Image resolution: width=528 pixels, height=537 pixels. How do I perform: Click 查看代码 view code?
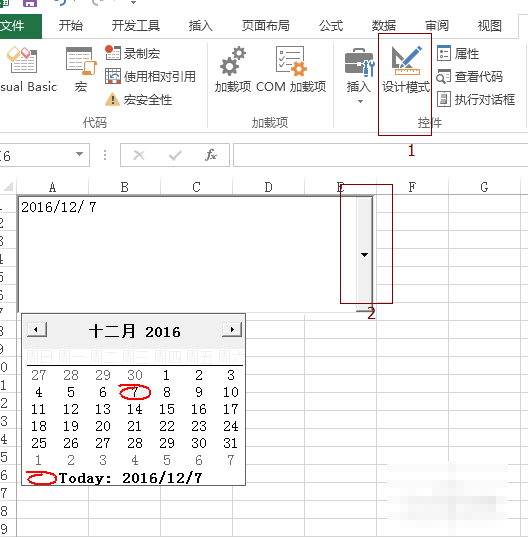(469, 77)
